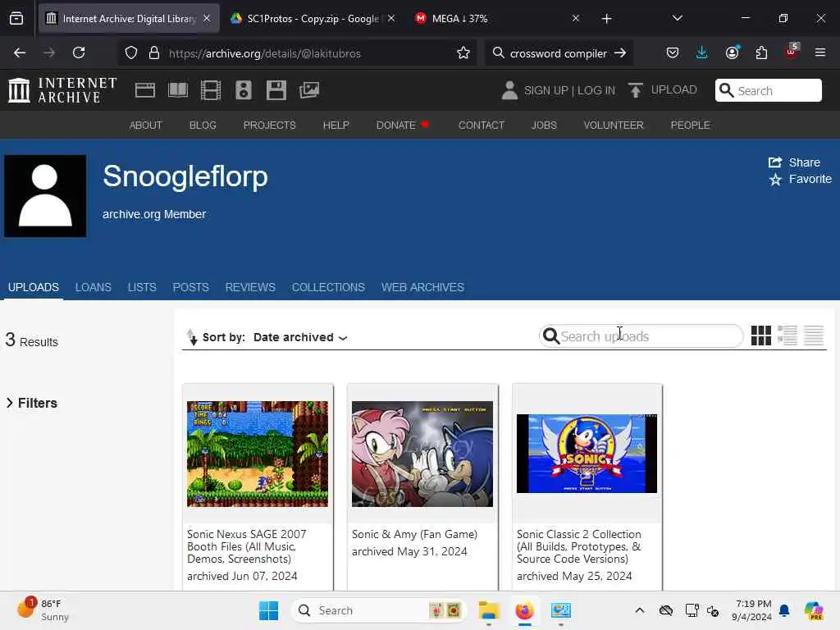The image size is (840, 630).
Task: Go back to previous page
Action: [x=20, y=53]
